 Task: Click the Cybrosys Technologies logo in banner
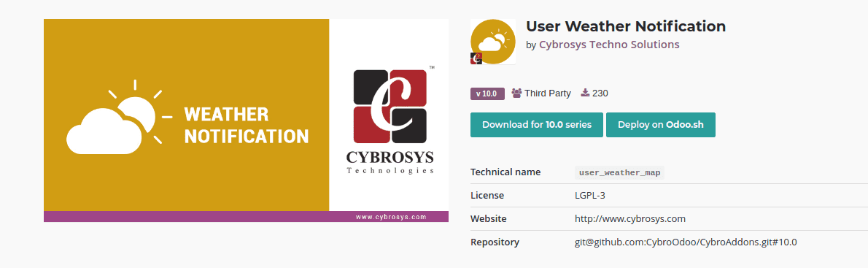pyautogui.click(x=390, y=120)
